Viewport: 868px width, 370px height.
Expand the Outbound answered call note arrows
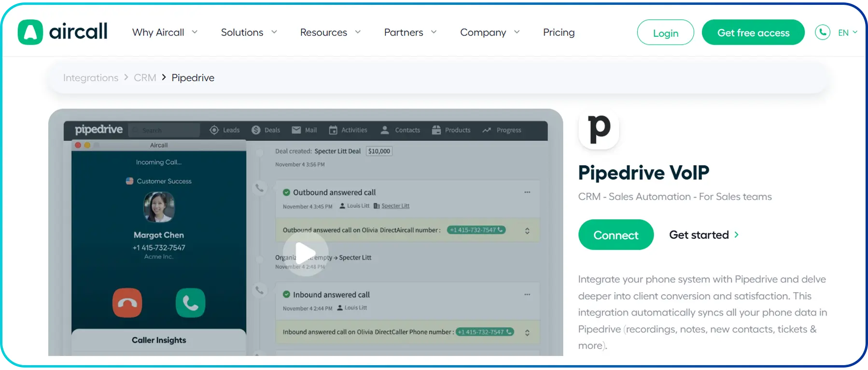tap(527, 230)
